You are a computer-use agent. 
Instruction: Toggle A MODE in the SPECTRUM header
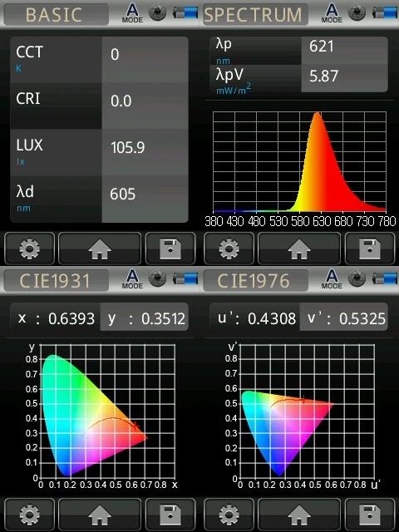click(x=332, y=13)
